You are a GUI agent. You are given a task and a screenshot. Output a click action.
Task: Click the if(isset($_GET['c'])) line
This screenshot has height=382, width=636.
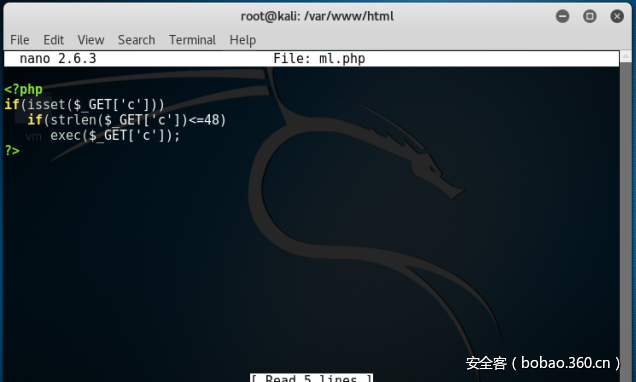click(84, 105)
